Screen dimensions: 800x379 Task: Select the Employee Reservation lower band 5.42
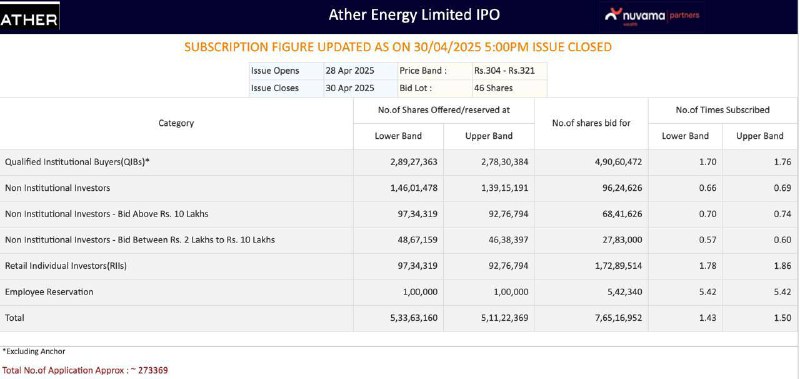708,292
